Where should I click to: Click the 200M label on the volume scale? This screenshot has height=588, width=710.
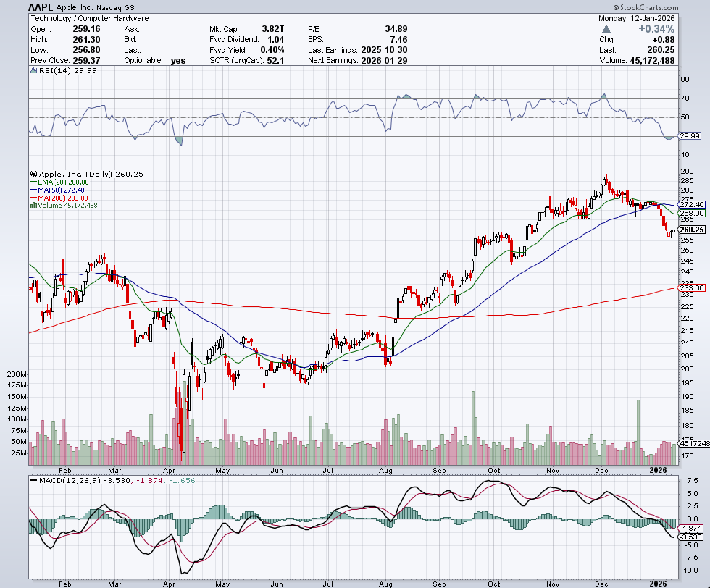pyautogui.click(x=16, y=374)
